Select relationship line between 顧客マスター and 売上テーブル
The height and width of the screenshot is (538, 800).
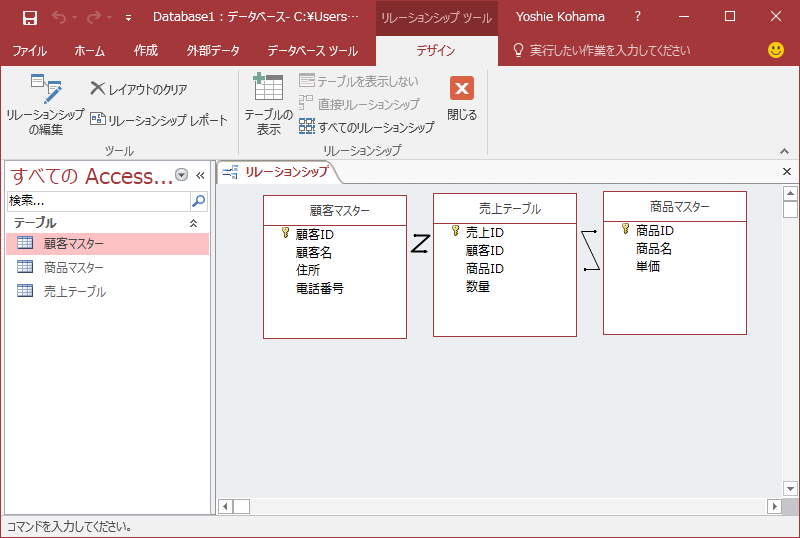[419, 244]
